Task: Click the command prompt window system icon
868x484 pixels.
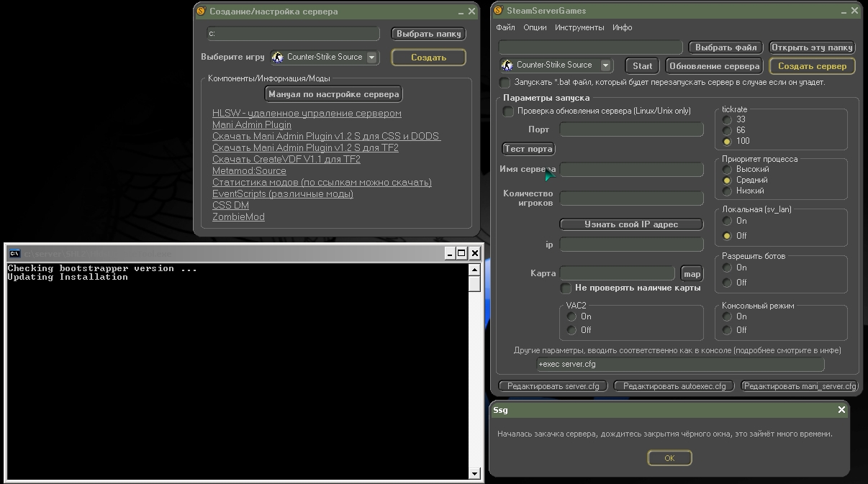Action: coord(14,253)
